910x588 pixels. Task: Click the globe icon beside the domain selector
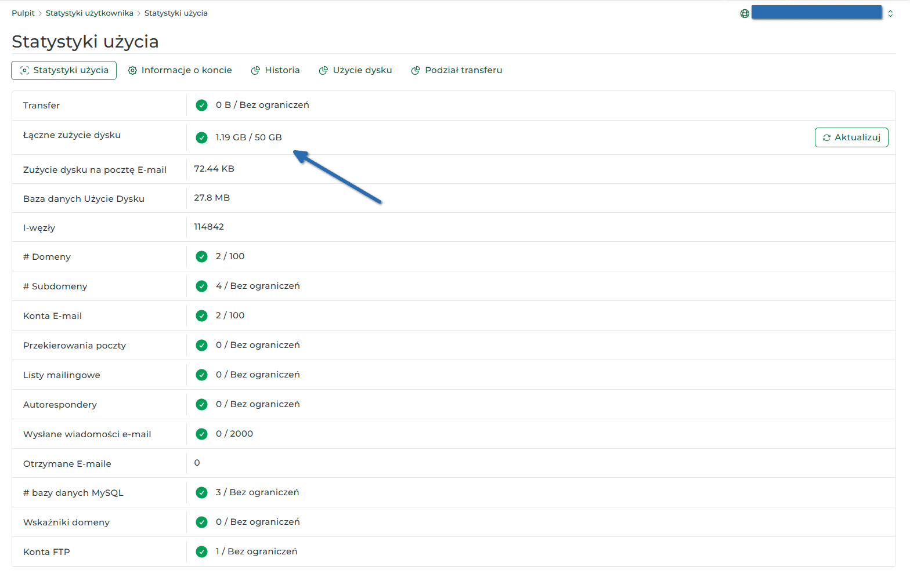coord(745,13)
